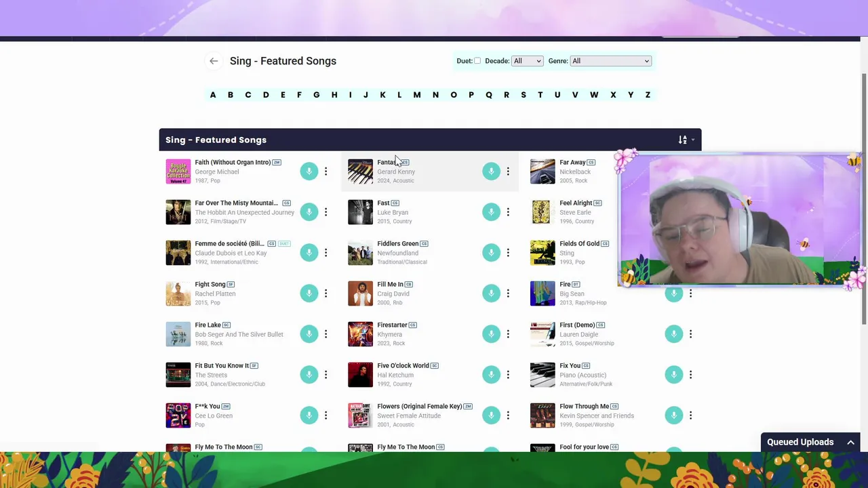The height and width of the screenshot is (488, 868).
Task: Open options menu for Fire Lake
Action: 325,334
